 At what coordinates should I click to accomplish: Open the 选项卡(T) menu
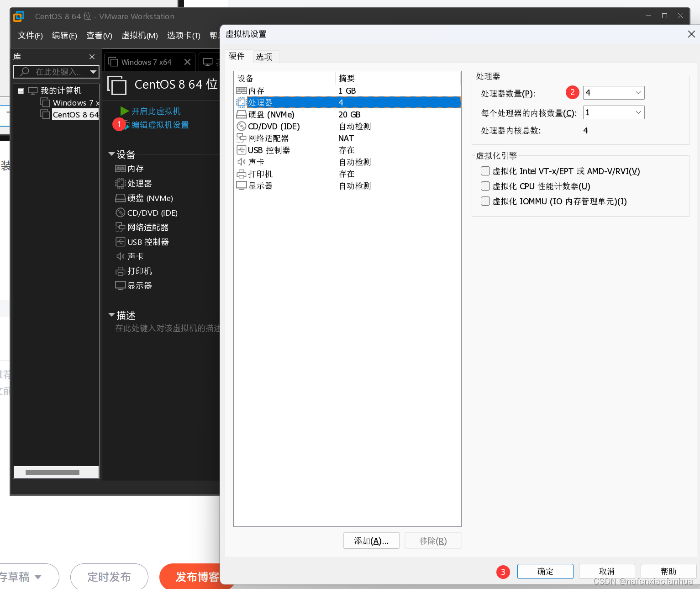coord(184,36)
